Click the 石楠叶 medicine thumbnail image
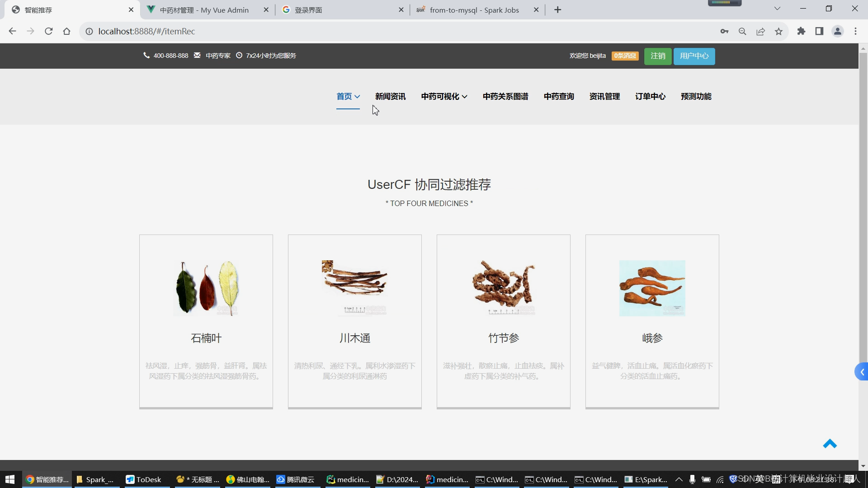Screen dimensions: 868x488 [206, 288]
